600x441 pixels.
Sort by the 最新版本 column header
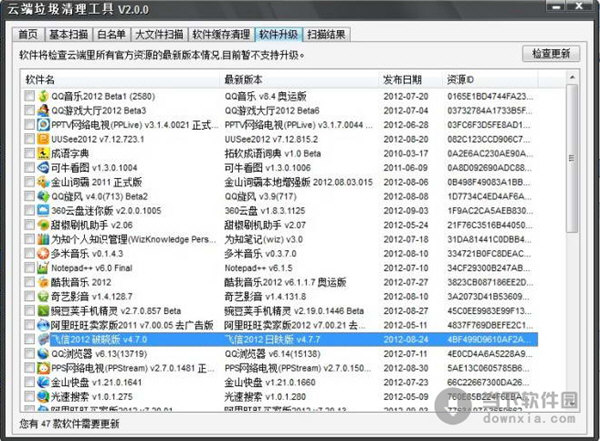pyautogui.click(x=299, y=80)
